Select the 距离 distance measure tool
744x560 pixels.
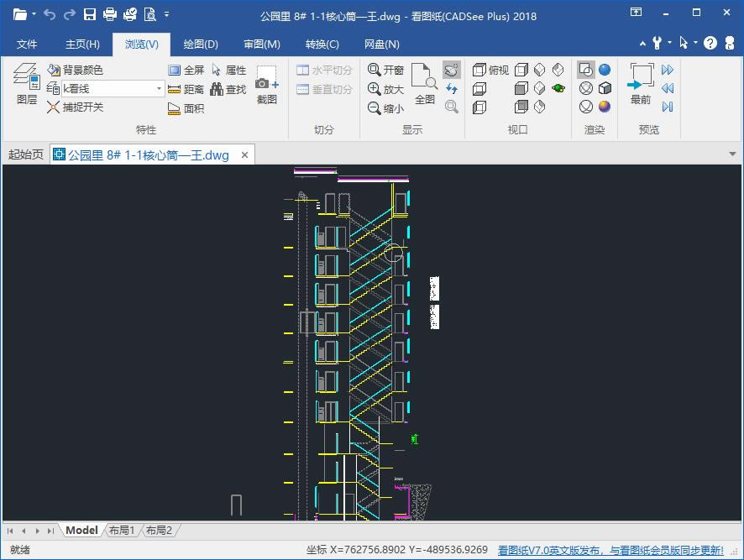tap(186, 89)
